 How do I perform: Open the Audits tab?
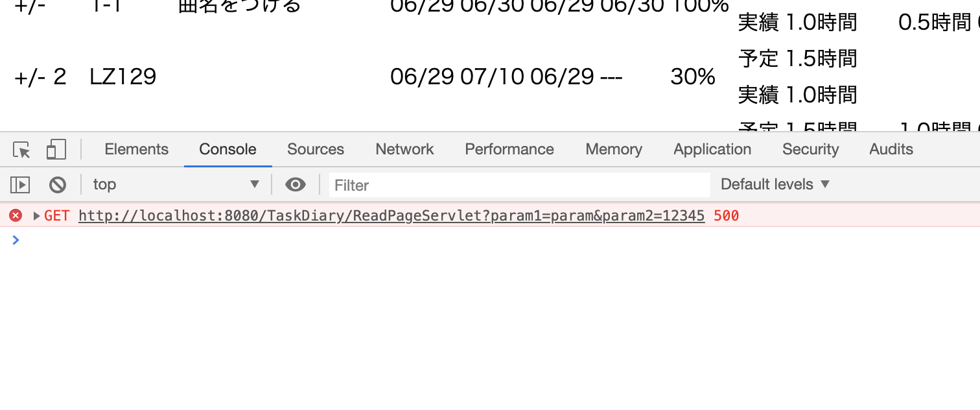pyautogui.click(x=891, y=149)
